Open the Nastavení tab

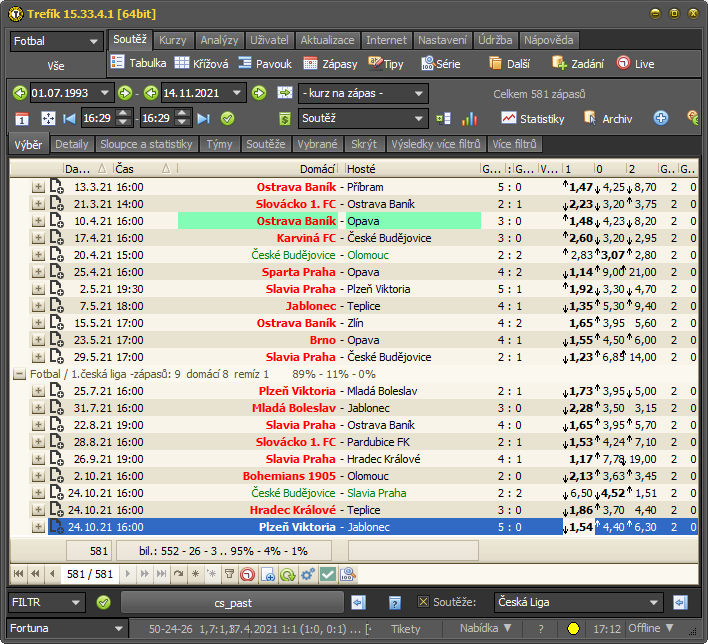tap(442, 40)
